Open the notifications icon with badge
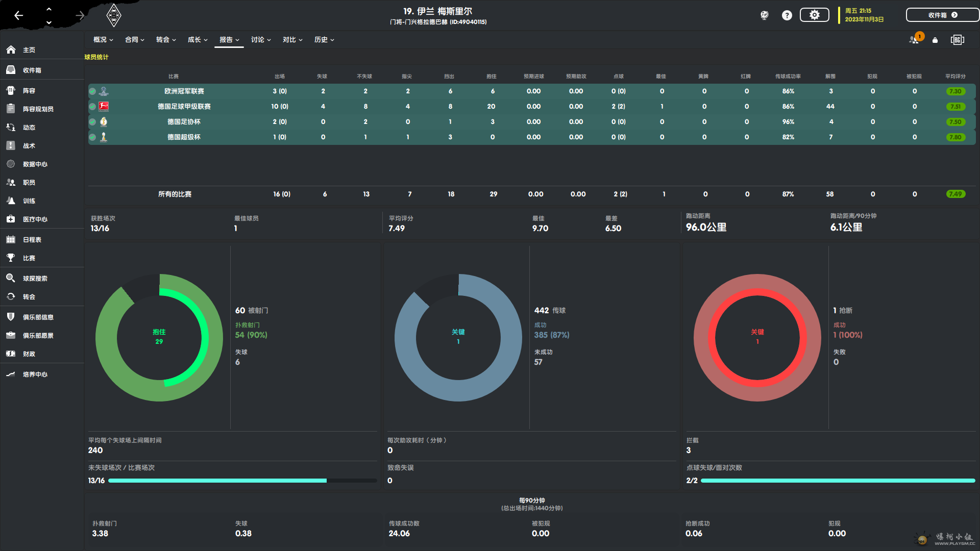980x551 pixels. pos(916,39)
